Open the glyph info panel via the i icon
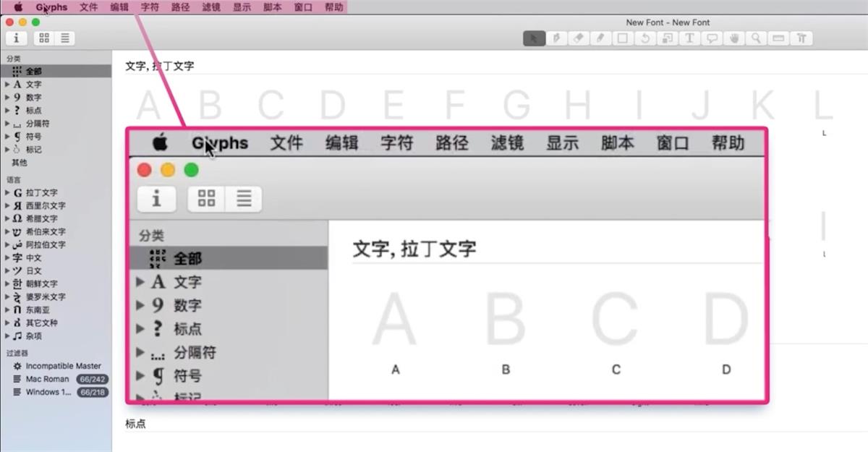This screenshot has height=452, width=868. [x=16, y=38]
